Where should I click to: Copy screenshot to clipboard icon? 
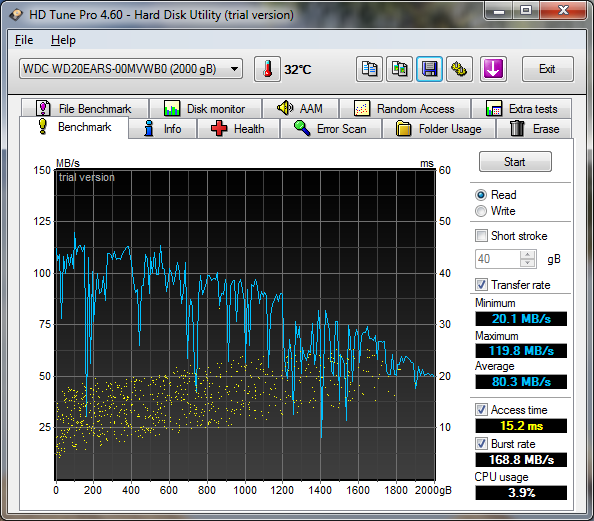tap(399, 69)
